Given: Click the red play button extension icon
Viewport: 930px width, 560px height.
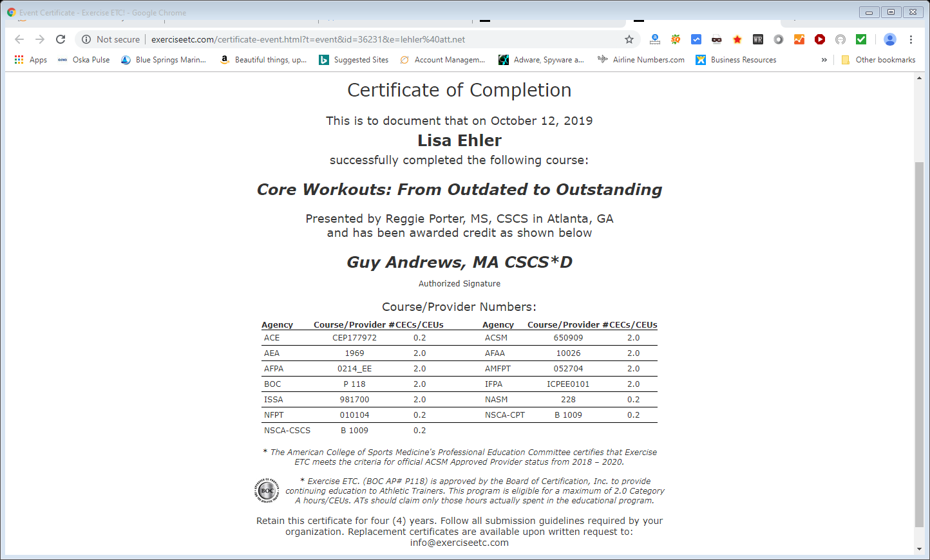Looking at the screenshot, I should coord(820,39).
